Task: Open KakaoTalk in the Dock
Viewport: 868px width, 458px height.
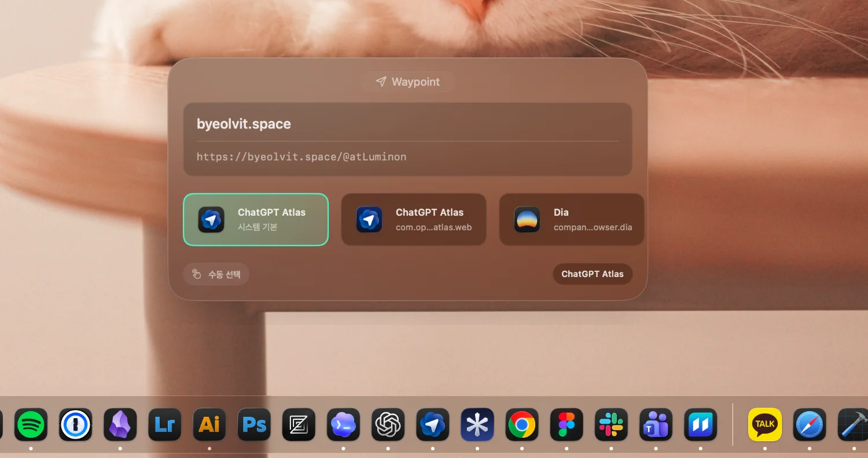Action: coord(765,425)
